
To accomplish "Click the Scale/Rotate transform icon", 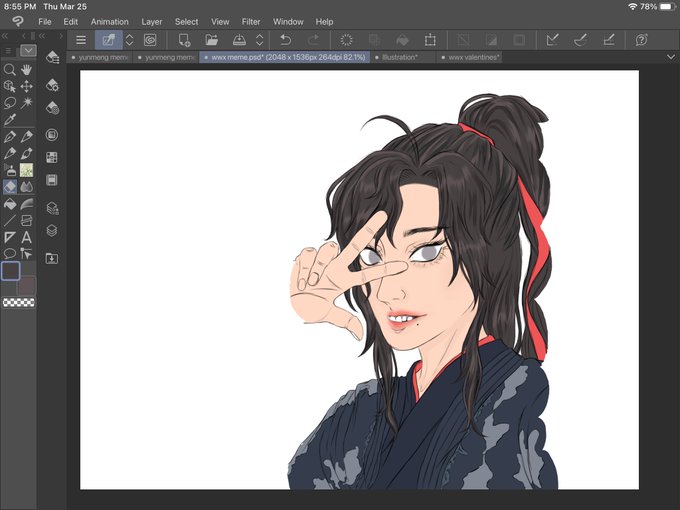I will (430, 40).
